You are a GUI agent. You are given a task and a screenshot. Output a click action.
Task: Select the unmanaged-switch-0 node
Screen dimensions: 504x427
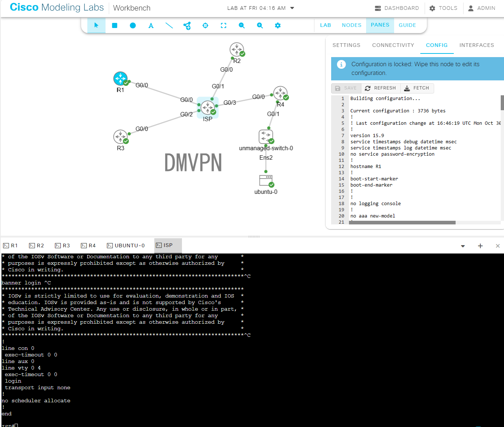(x=266, y=137)
